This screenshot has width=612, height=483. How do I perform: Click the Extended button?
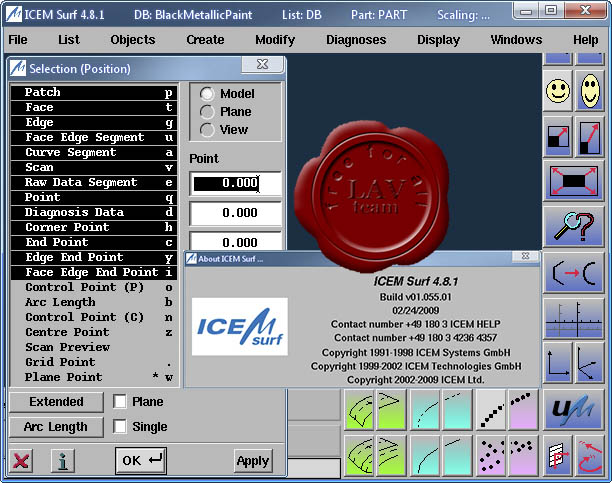tap(56, 402)
